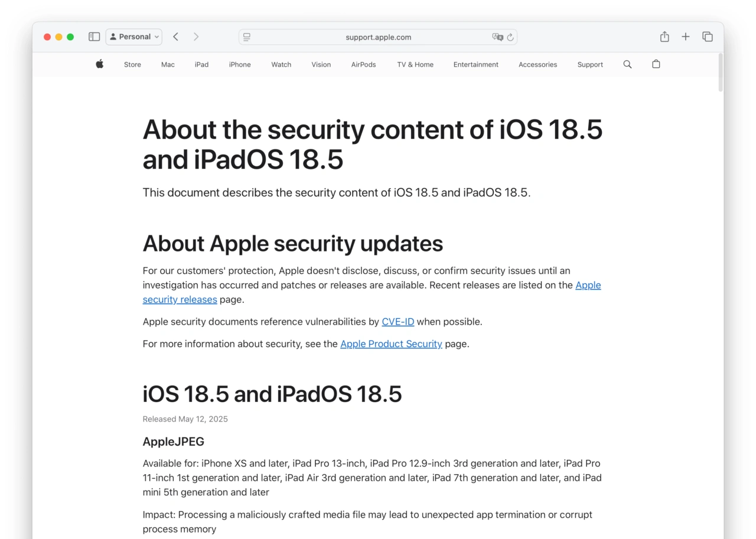The width and height of the screenshot is (756, 539).
Task: Click the translate page icon
Action: click(497, 37)
